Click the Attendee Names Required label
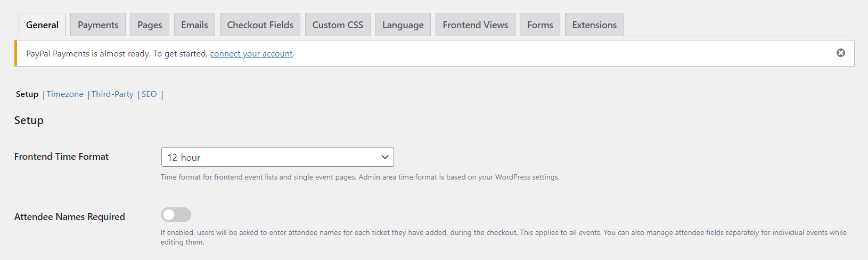This screenshot has width=868, height=260. 70,217
